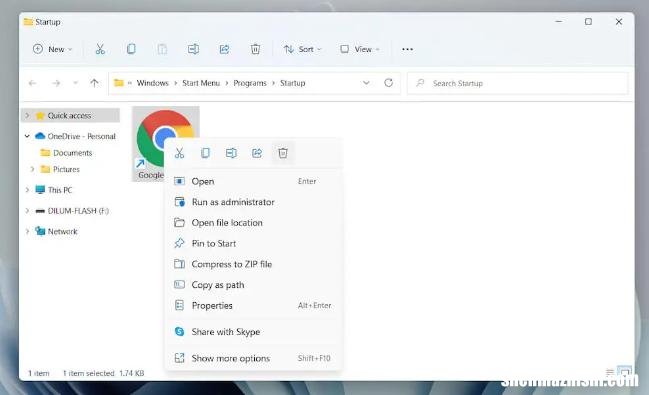Copy via the context menu copy icon
Screen dimensions: 649x395
click(x=205, y=153)
